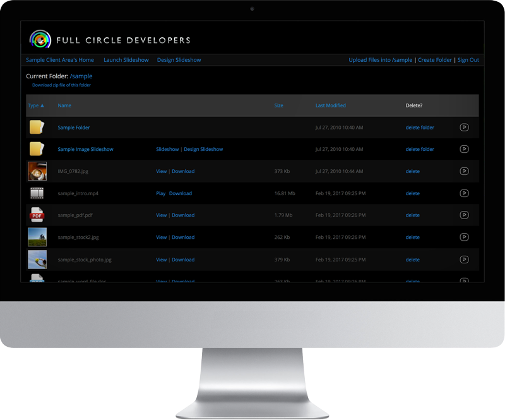Delete the sample_stock_photo.jpg file
Viewport: 505px width, 420px height.
[413, 260]
